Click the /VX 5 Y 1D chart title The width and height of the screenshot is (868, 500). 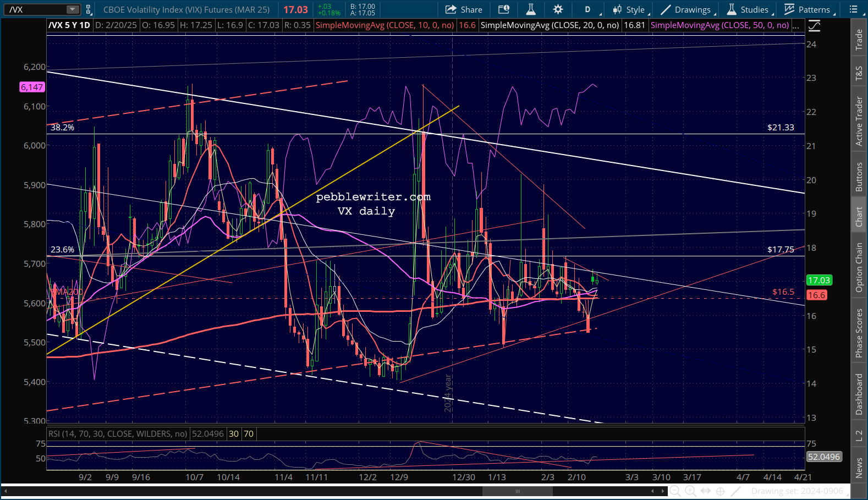point(69,25)
